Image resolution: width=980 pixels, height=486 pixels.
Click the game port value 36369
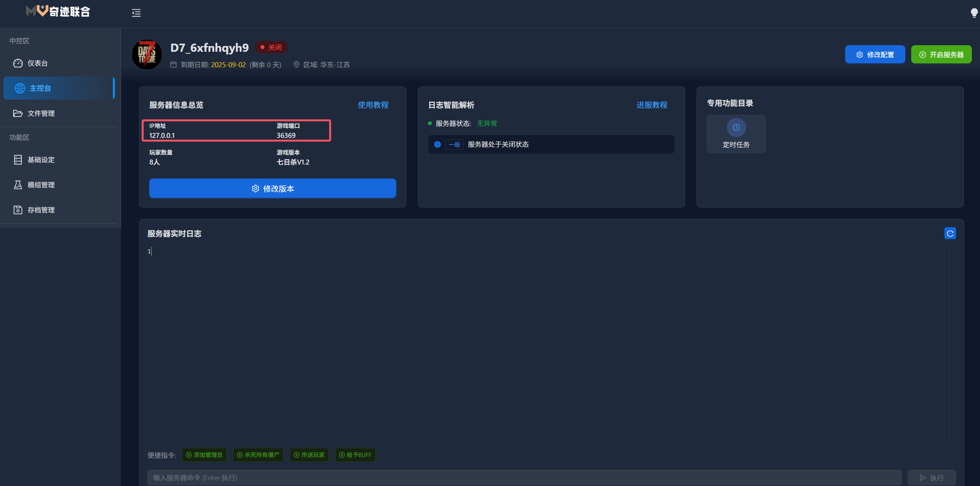pyautogui.click(x=286, y=136)
